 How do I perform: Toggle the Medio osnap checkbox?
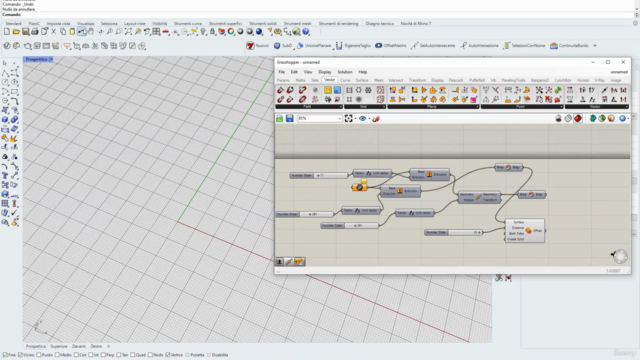(57, 355)
